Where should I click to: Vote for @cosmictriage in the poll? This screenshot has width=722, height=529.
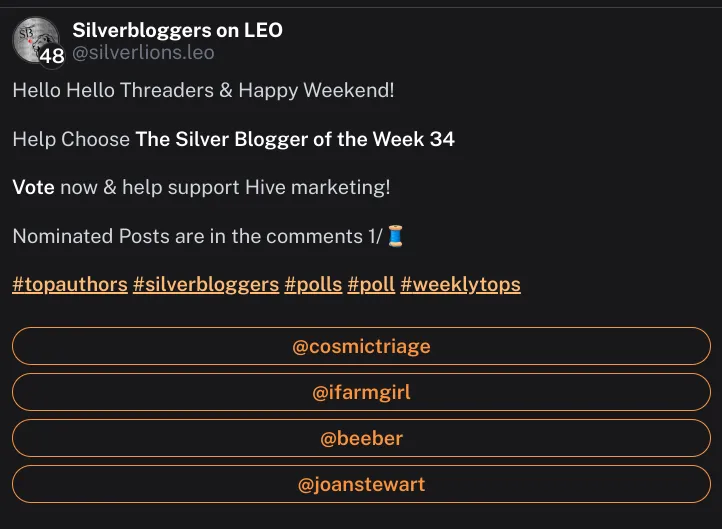[x=361, y=347]
